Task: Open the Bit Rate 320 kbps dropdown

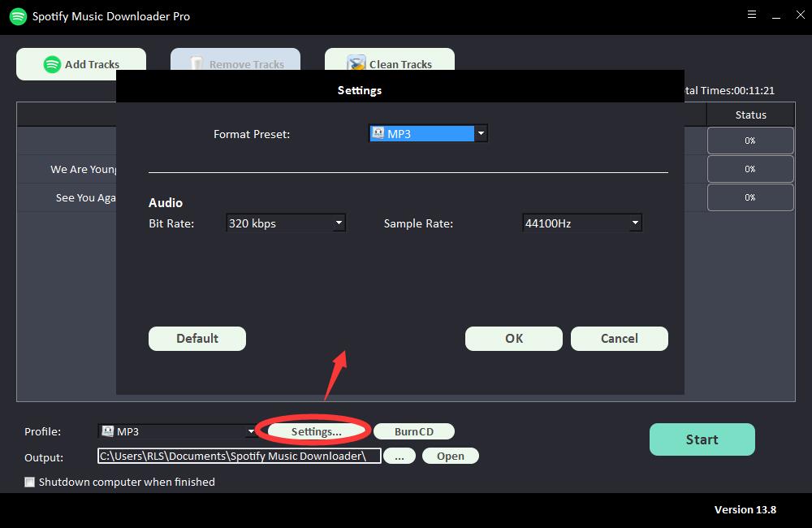Action: coord(339,223)
